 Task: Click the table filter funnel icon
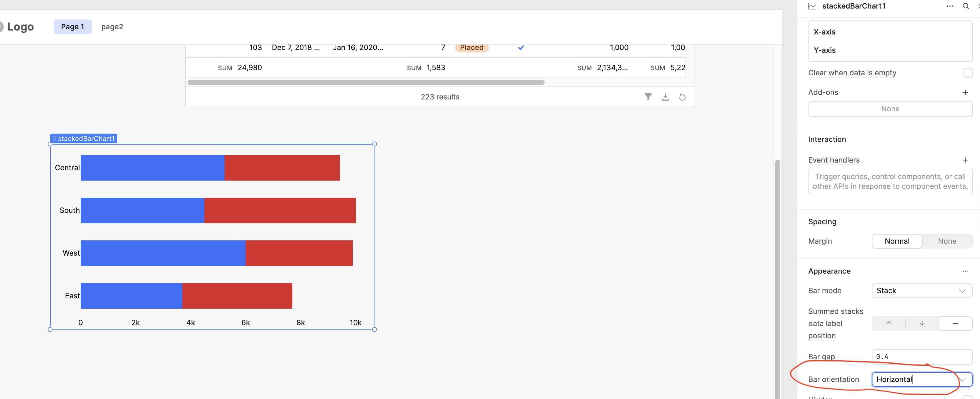pyautogui.click(x=648, y=97)
